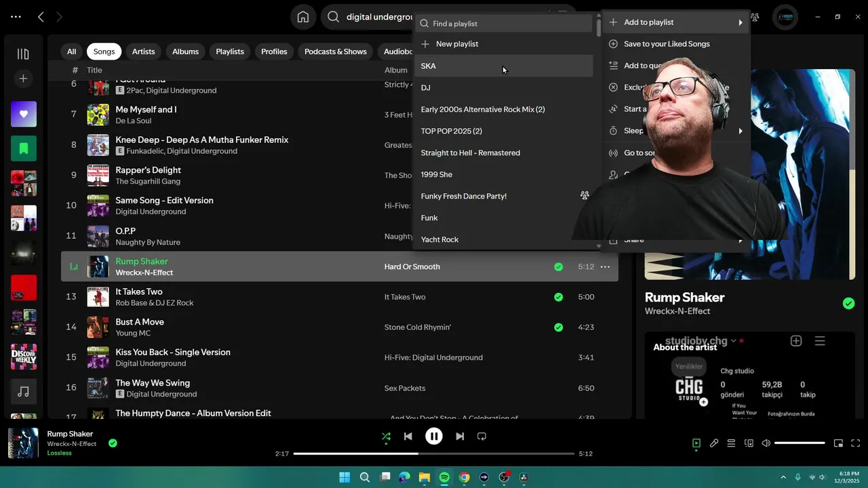Open Stone Cold Rhymin' album link

pos(418,327)
